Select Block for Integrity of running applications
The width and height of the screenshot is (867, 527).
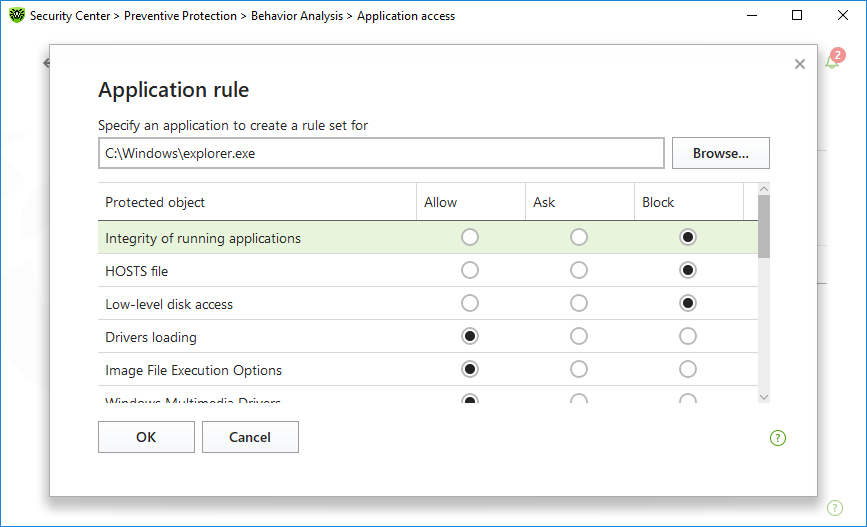pos(687,237)
